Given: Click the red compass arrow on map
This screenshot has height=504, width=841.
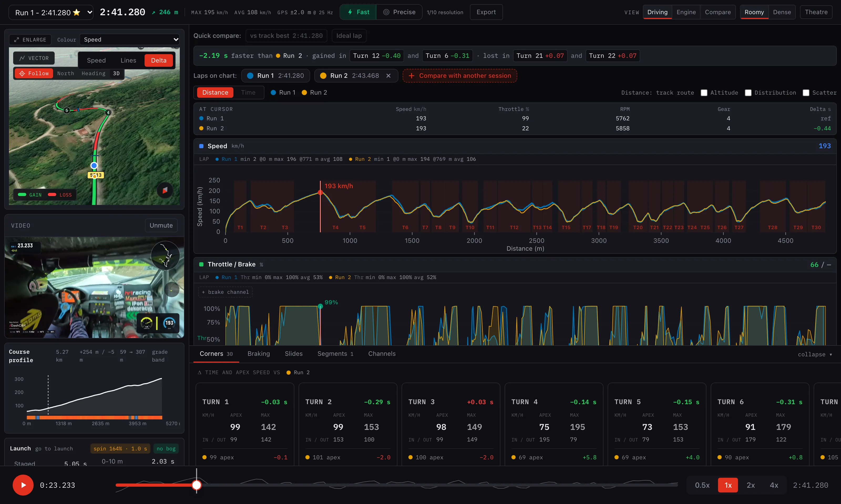Looking at the screenshot, I should (x=165, y=190).
